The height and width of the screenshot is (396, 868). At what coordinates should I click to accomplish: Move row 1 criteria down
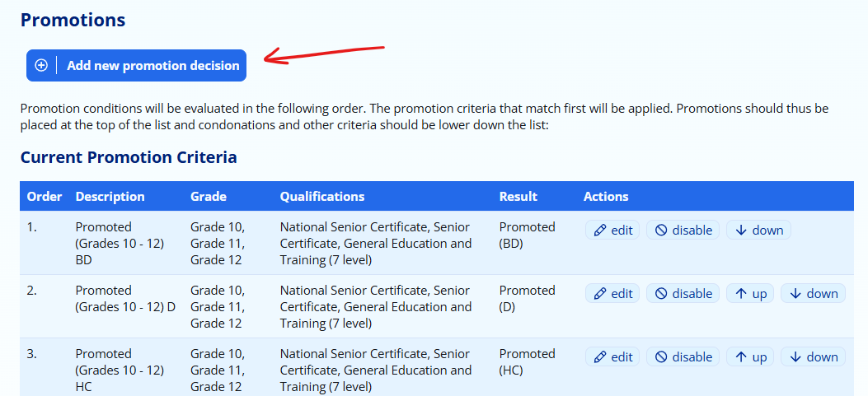[x=758, y=231]
